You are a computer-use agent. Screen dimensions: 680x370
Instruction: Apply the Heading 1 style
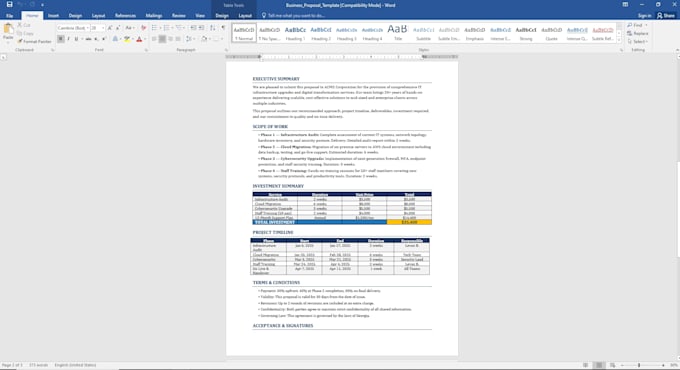(x=295, y=33)
